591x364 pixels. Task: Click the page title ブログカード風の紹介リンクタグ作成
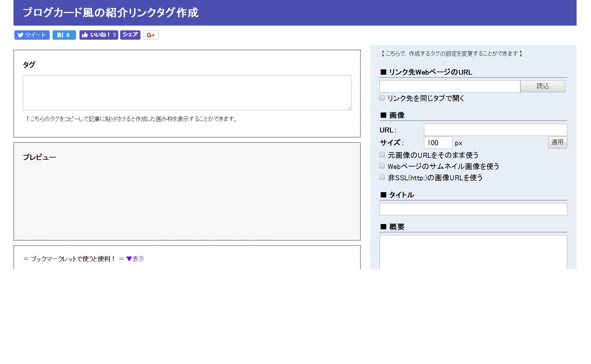click(x=110, y=13)
